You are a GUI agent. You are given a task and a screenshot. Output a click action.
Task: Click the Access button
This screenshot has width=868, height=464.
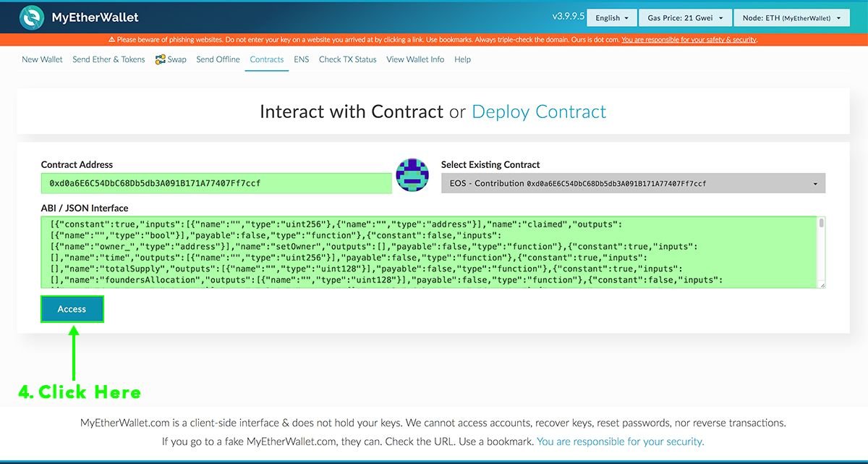tap(72, 309)
